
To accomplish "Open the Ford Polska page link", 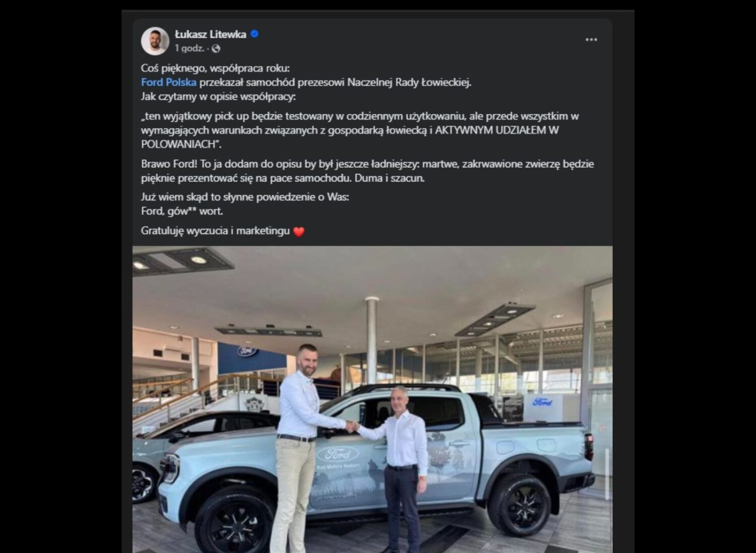I will [x=168, y=81].
